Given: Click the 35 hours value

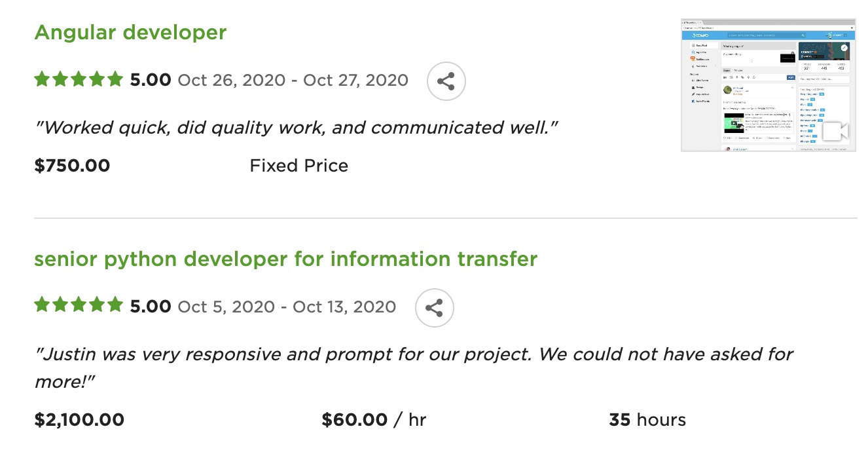Looking at the screenshot, I should pos(647,420).
